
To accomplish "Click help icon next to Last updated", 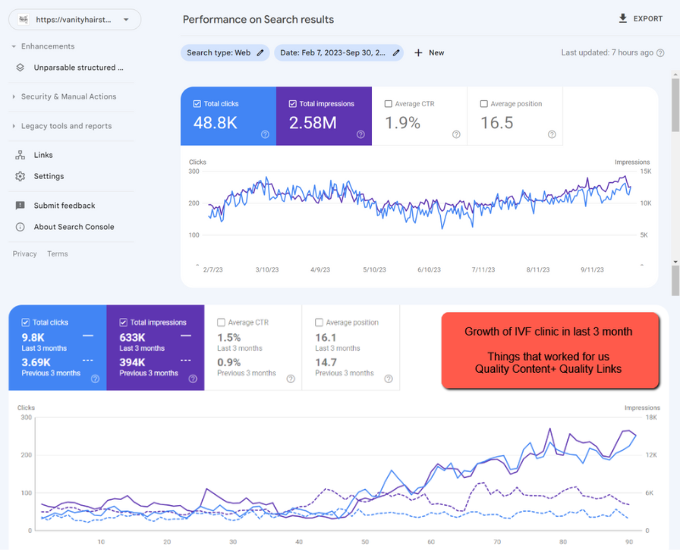I will (x=660, y=53).
